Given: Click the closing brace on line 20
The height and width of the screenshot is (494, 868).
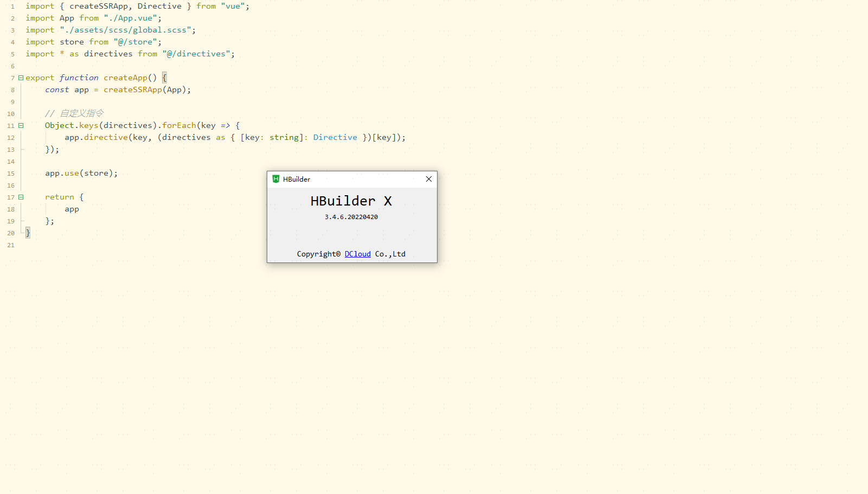Looking at the screenshot, I should (x=28, y=233).
